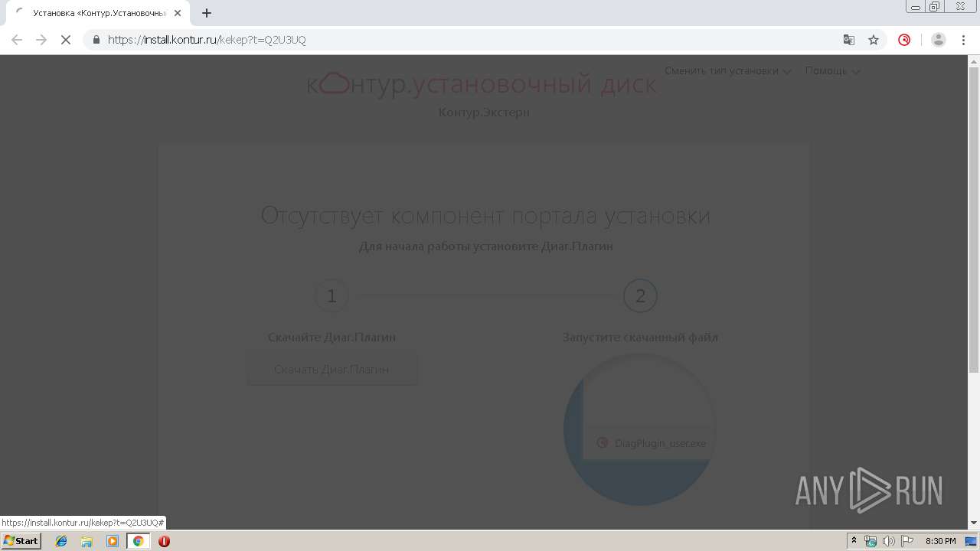Expand Сменить тип установки dropdown
980x551 pixels.
click(728, 71)
